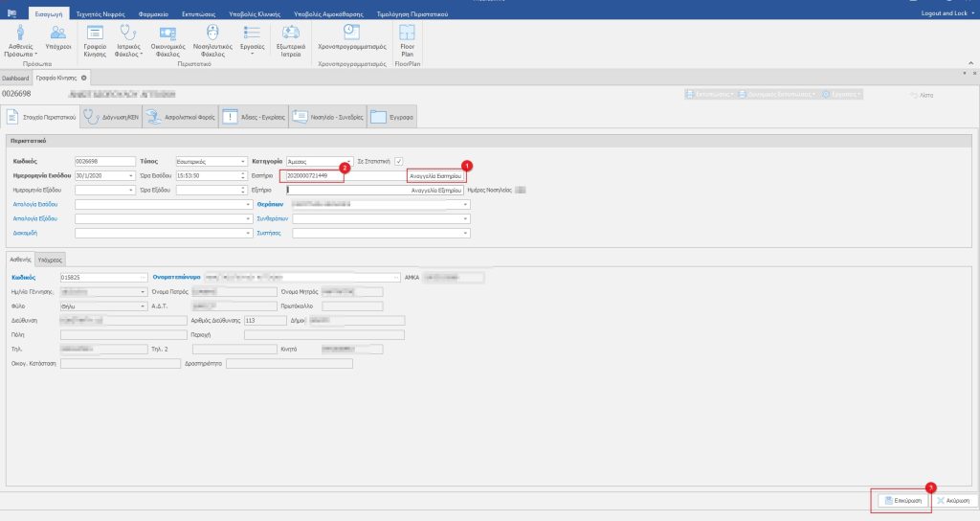Open Εξωτερικά Ιατρεία ambulance icon
980x521 pixels.
[x=291, y=36]
